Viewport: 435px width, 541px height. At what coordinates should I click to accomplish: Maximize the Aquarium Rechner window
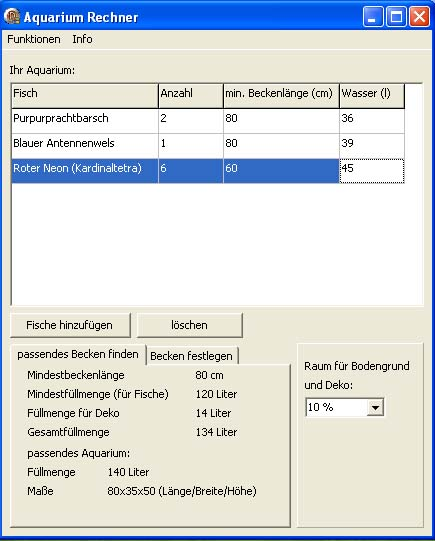click(396, 16)
